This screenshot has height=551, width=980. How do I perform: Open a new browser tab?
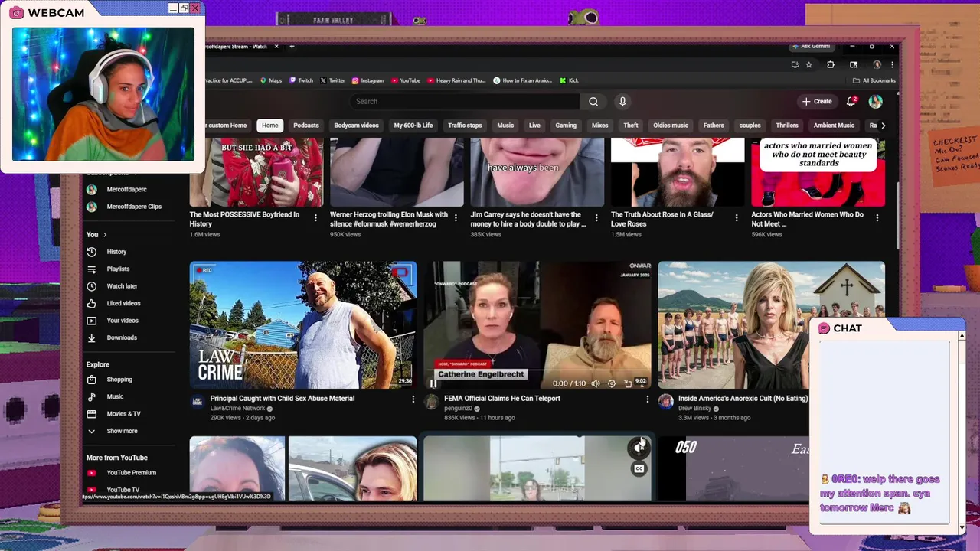tap(292, 47)
